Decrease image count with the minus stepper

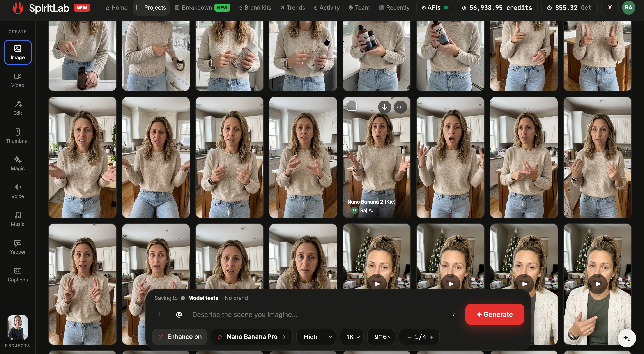click(409, 337)
